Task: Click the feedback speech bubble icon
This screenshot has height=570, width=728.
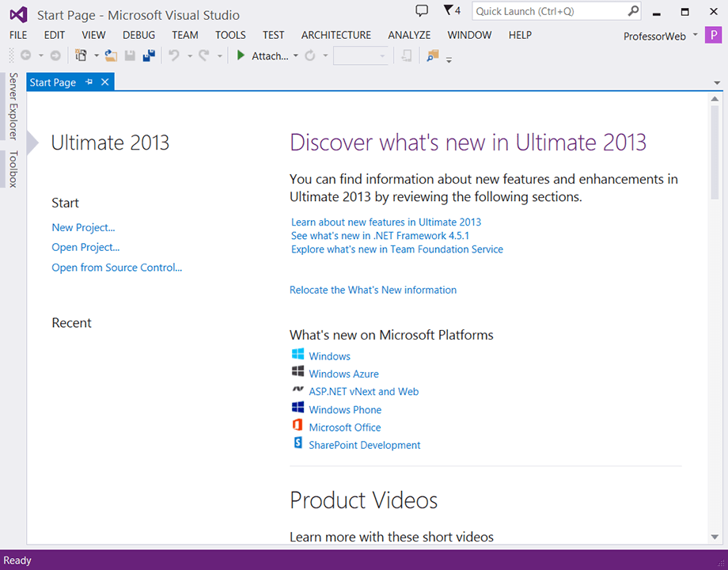Action: pos(422,10)
